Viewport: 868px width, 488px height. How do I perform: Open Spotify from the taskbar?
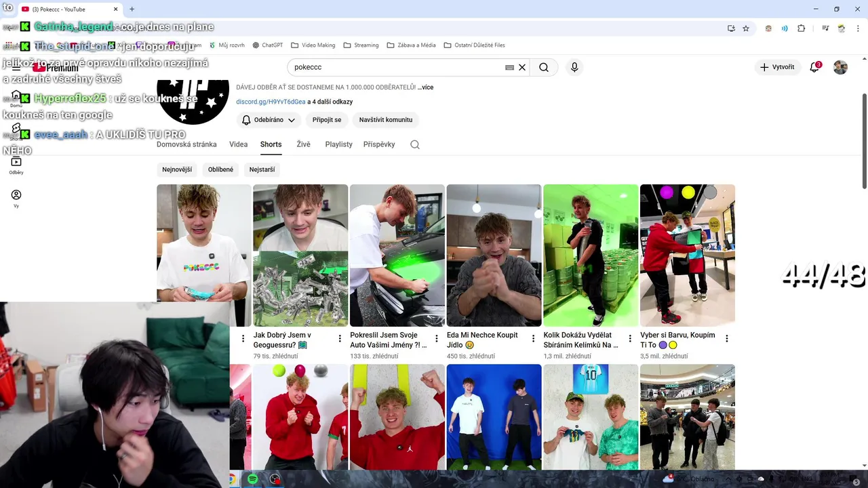pos(252,479)
